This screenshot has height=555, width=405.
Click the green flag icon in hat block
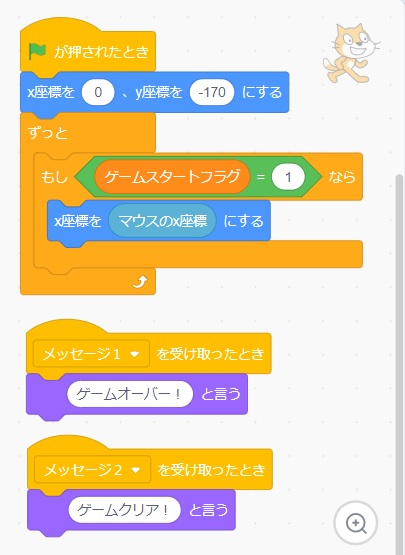coord(37,52)
